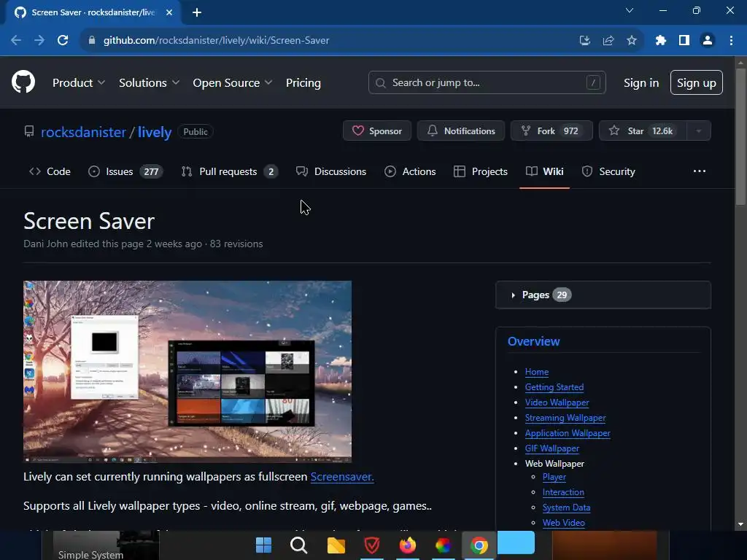747x560 pixels.
Task: Open Interaction wiki page
Action: pyautogui.click(x=563, y=492)
